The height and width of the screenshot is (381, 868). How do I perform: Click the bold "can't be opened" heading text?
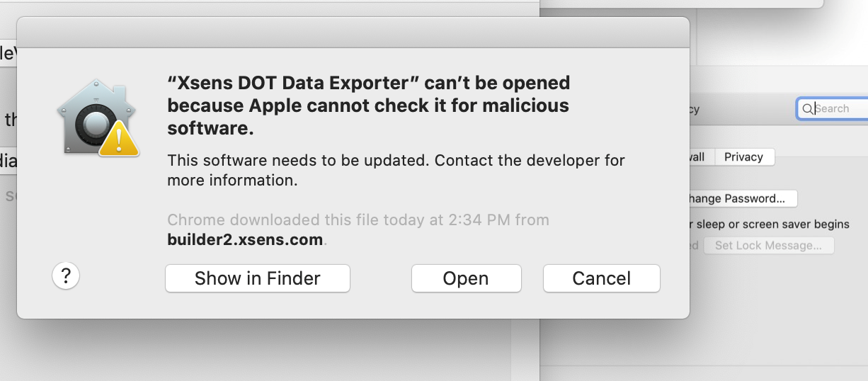tap(368, 106)
